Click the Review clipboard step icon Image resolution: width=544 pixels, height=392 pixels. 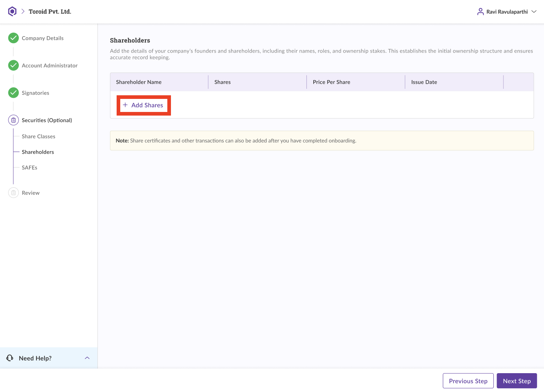point(13,193)
